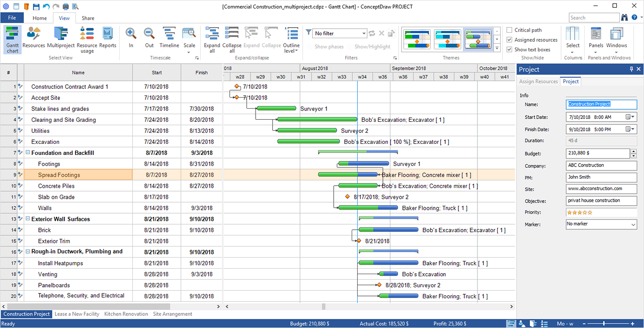The width and height of the screenshot is (644, 328).
Task: Click the binoculars search icon
Action: [x=625, y=18]
